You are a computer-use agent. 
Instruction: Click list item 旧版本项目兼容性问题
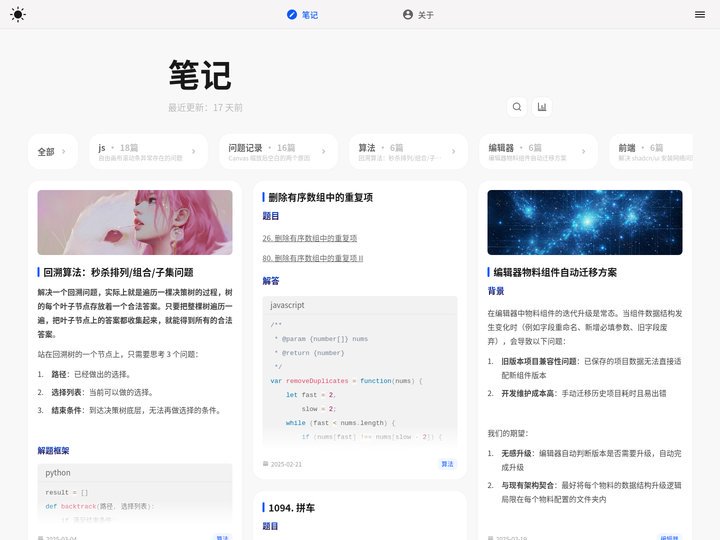point(591,368)
